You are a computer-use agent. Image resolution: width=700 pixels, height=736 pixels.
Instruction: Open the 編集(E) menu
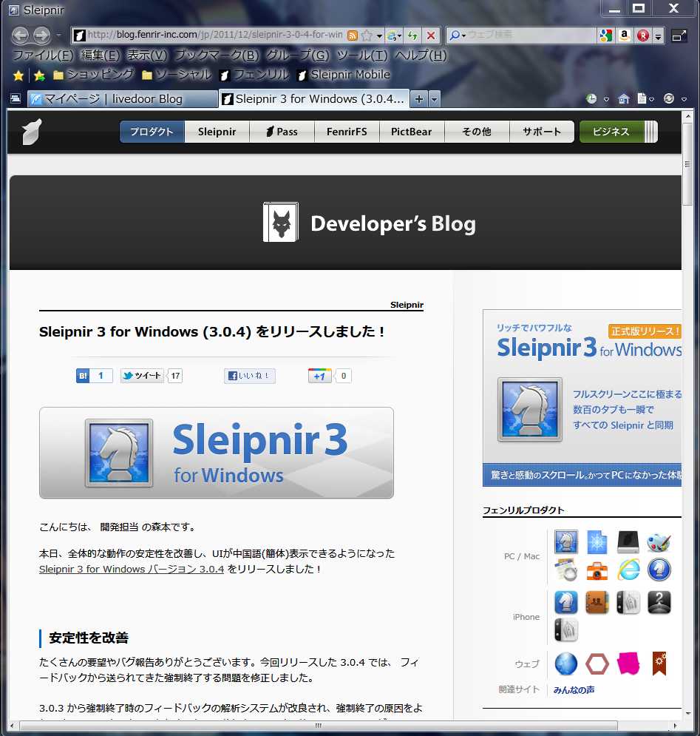click(x=101, y=55)
